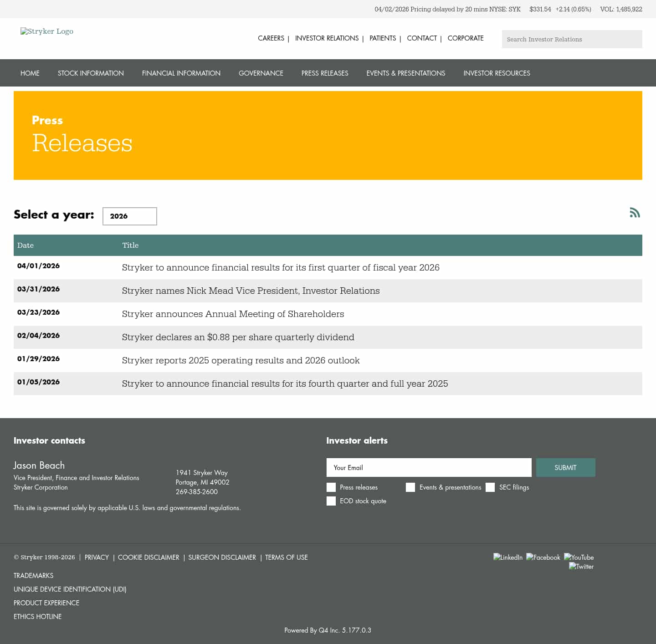Click the Stryker logo in the header
Screen dimensions: 656x644
point(46,31)
